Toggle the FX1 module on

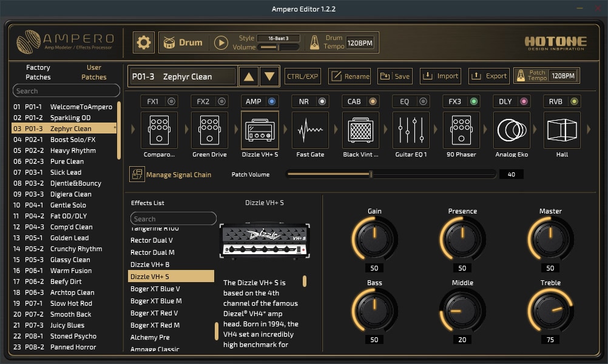(171, 101)
